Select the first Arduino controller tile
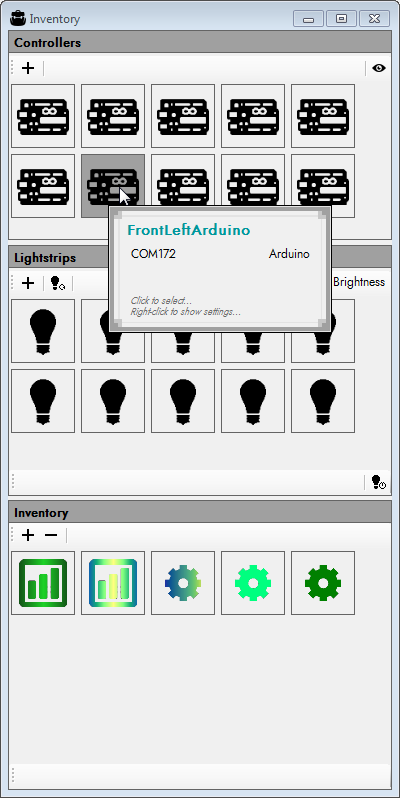This screenshot has width=400, height=798. tap(43, 116)
